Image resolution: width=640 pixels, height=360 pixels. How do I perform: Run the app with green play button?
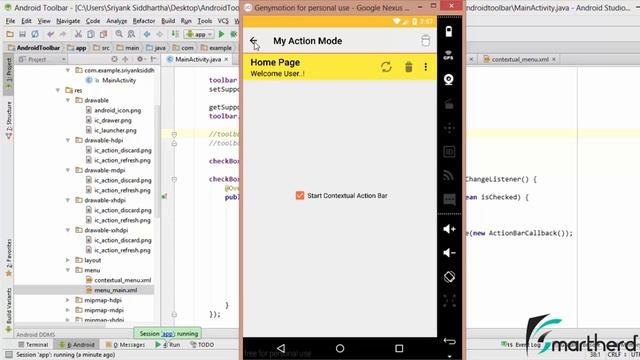(221, 34)
